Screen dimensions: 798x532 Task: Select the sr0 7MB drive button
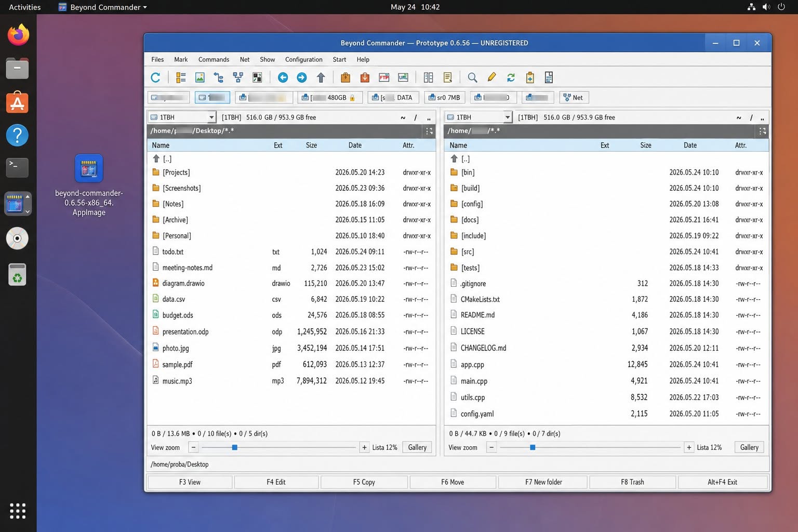pos(444,98)
